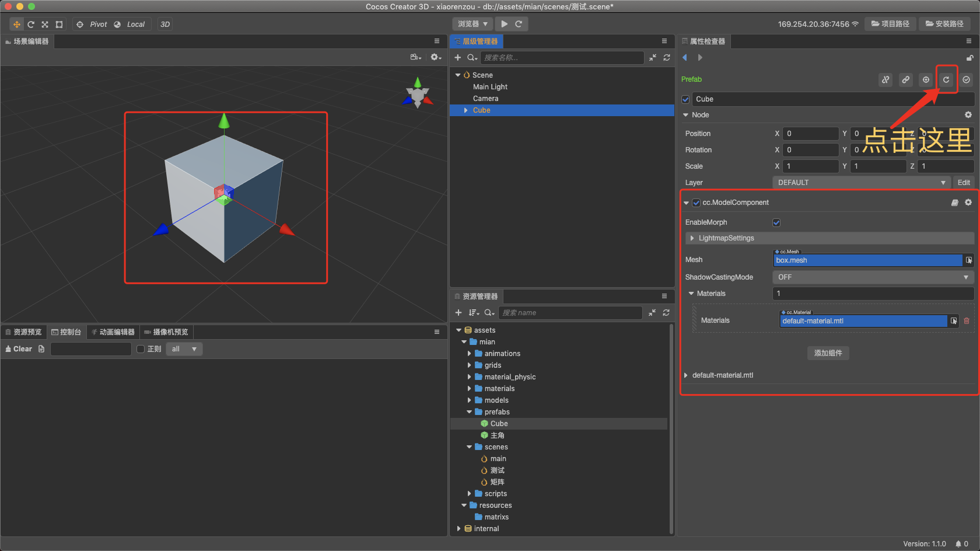This screenshot has width=980, height=551.
Task: Click the hierarchy search name field
Action: [562, 58]
